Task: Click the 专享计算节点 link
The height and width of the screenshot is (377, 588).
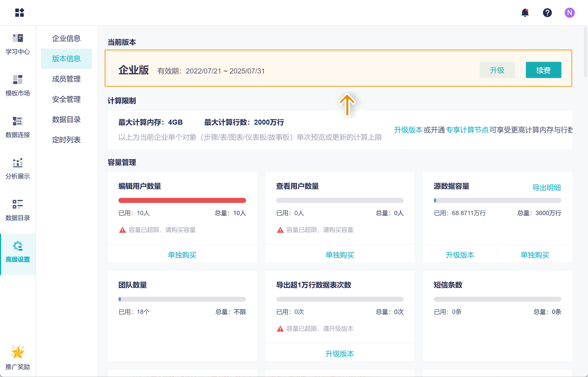Action: (x=467, y=130)
